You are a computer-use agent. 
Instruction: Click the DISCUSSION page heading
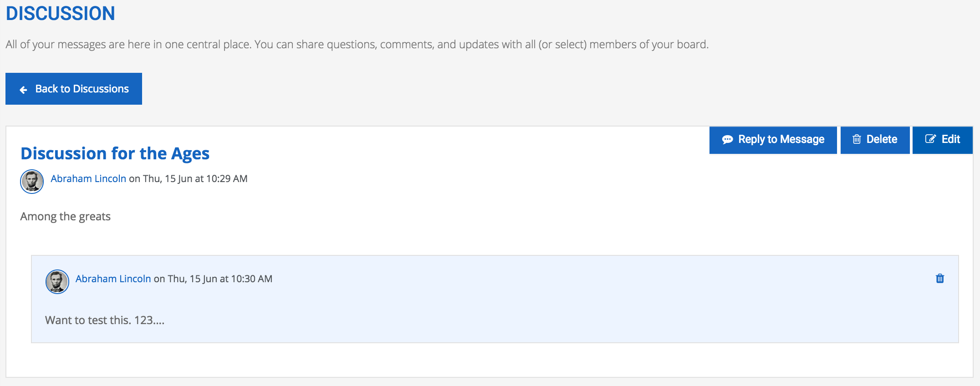click(x=61, y=13)
